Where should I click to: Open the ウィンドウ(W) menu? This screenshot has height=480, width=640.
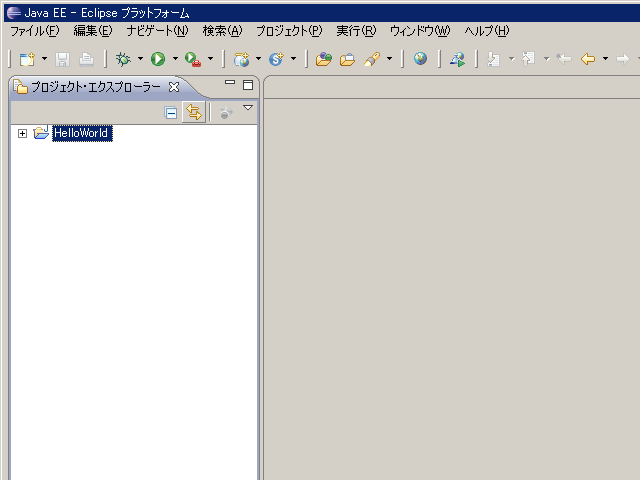click(420, 31)
